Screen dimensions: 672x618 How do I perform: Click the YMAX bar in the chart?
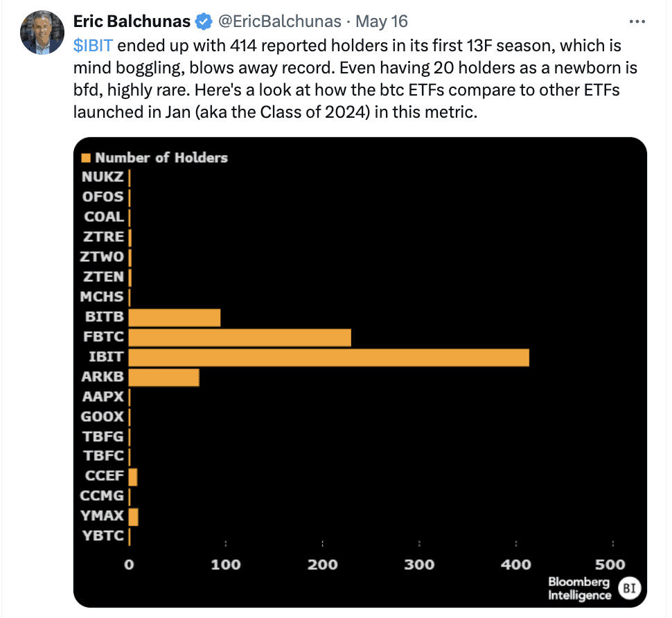pos(133,517)
